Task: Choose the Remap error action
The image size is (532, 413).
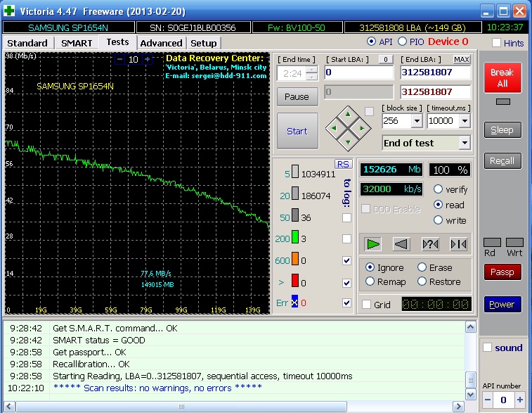Action: pyautogui.click(x=370, y=281)
